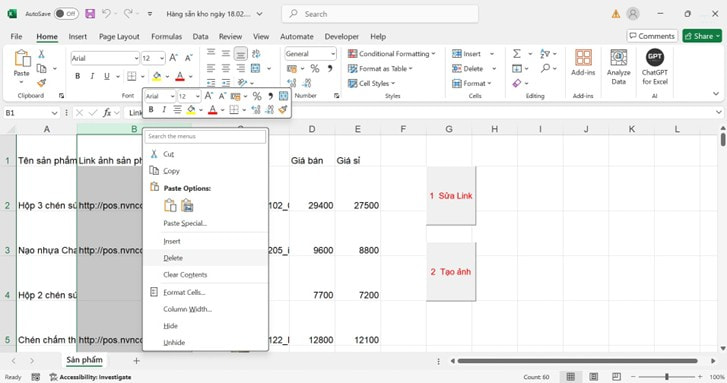This screenshot has height=383, width=727.
Task: Toggle Italic in the ribbon Font group
Action: tap(92, 77)
